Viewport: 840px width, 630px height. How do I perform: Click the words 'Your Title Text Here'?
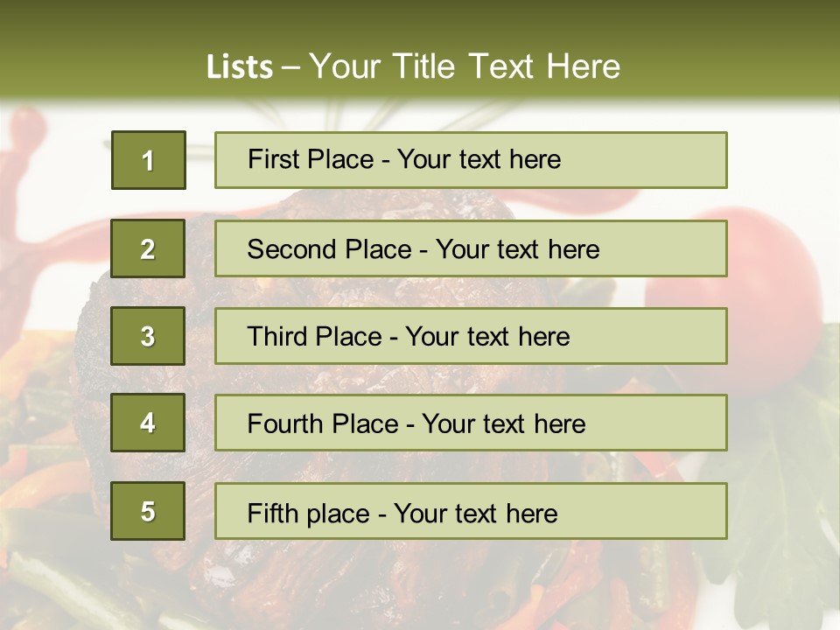tap(464, 66)
